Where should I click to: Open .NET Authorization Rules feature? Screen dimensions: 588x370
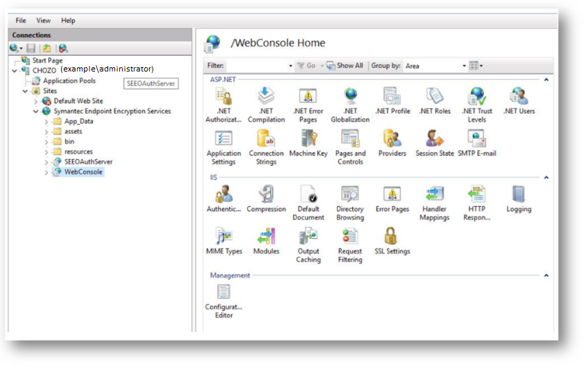223,105
